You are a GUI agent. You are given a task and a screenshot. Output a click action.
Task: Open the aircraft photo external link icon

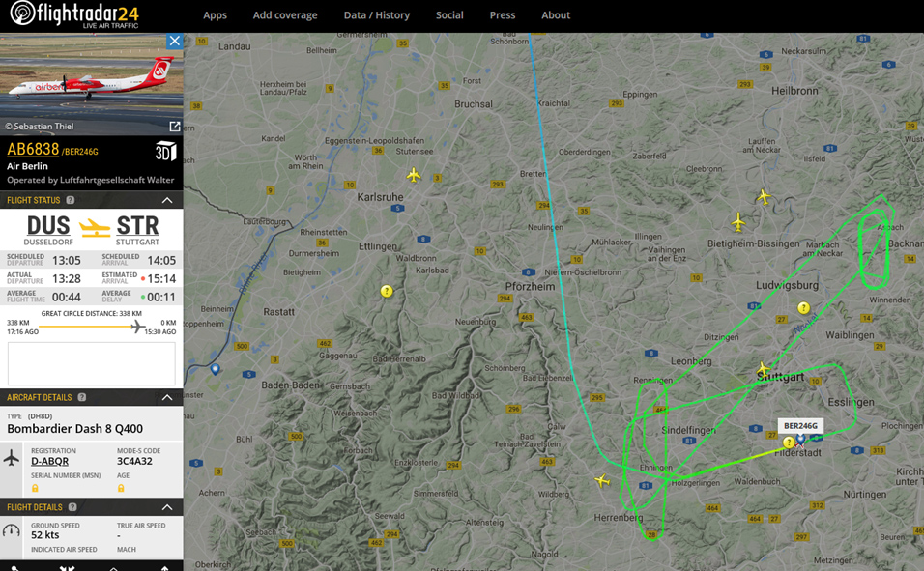click(x=175, y=127)
